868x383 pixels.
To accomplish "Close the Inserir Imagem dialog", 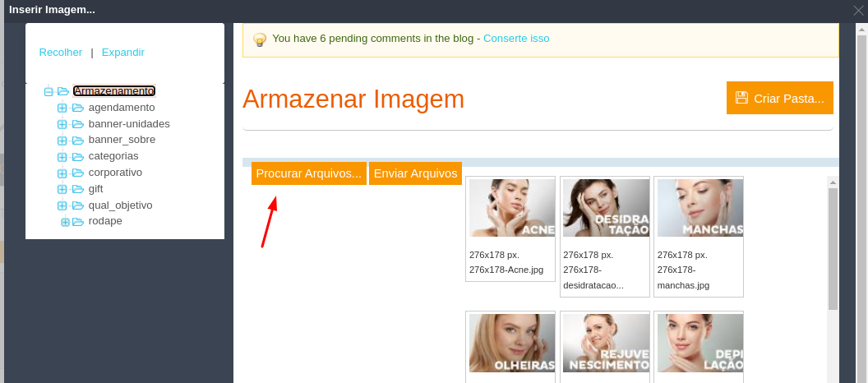I will [859, 10].
